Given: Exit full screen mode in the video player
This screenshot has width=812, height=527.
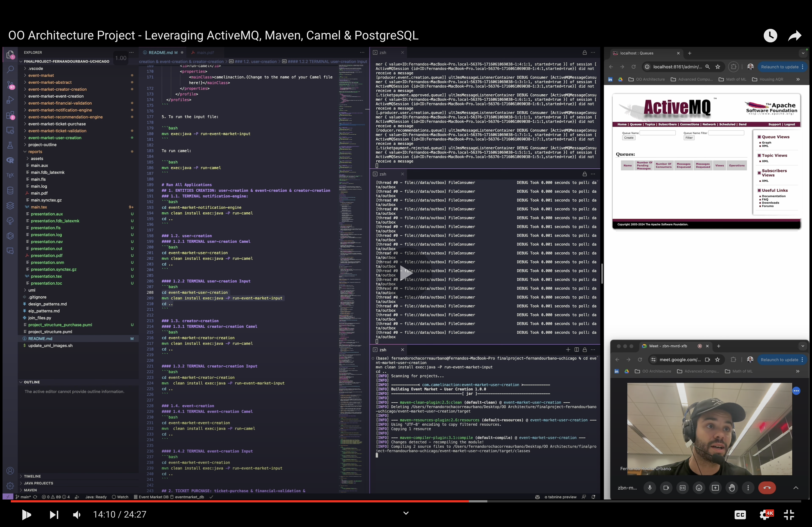Looking at the screenshot, I should click(x=789, y=515).
